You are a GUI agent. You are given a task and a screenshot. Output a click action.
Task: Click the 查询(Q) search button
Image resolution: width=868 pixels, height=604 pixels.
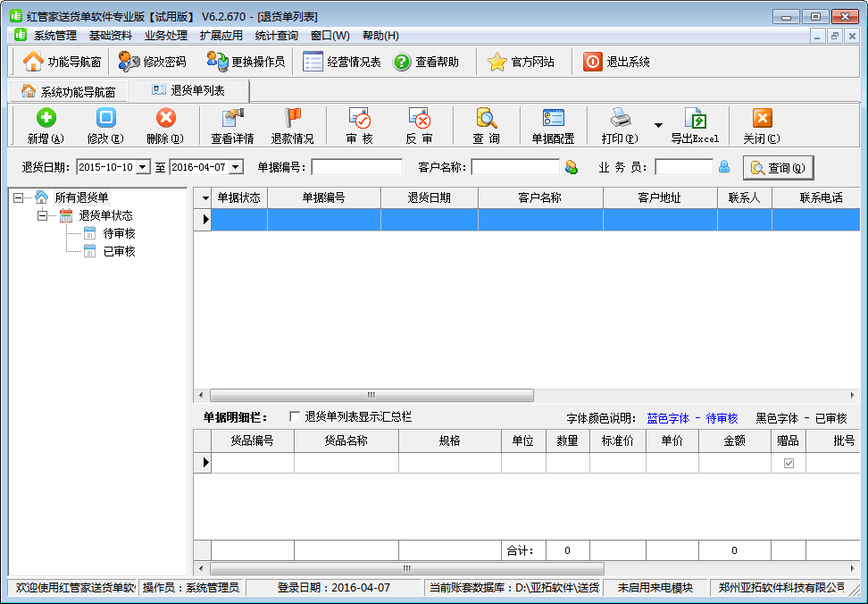click(779, 168)
